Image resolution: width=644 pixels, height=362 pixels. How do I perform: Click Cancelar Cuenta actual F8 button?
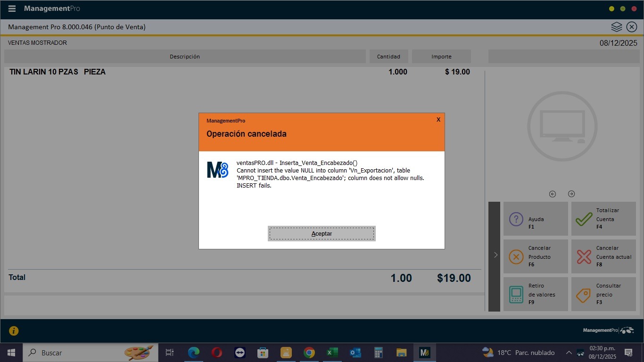(x=603, y=256)
